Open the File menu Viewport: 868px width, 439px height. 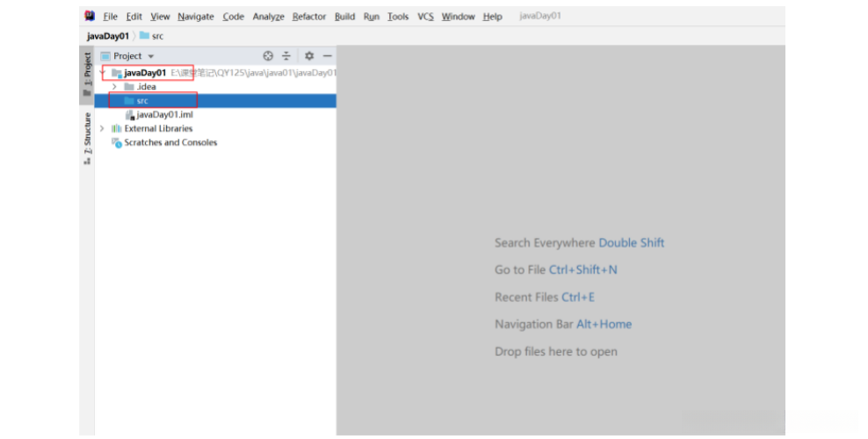(x=110, y=17)
